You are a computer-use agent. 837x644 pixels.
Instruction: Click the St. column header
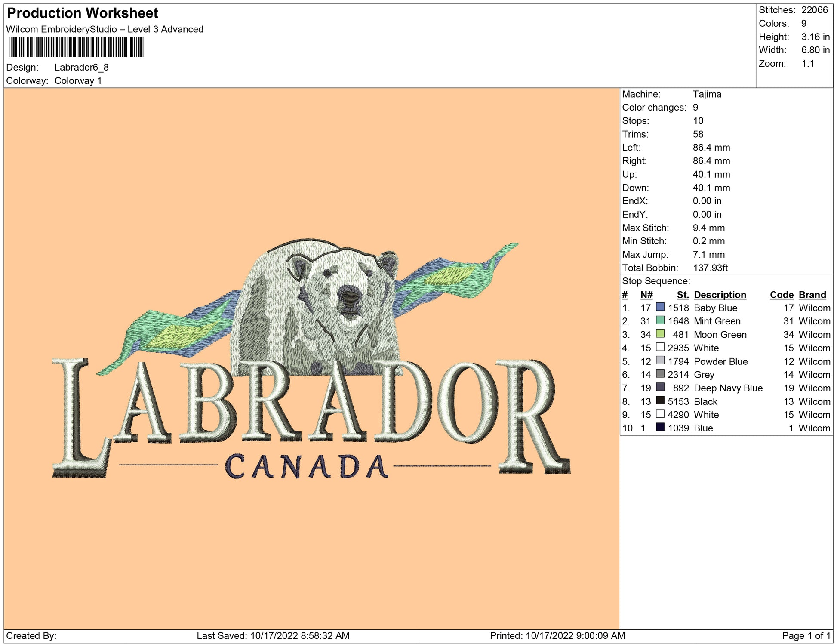[x=683, y=295]
